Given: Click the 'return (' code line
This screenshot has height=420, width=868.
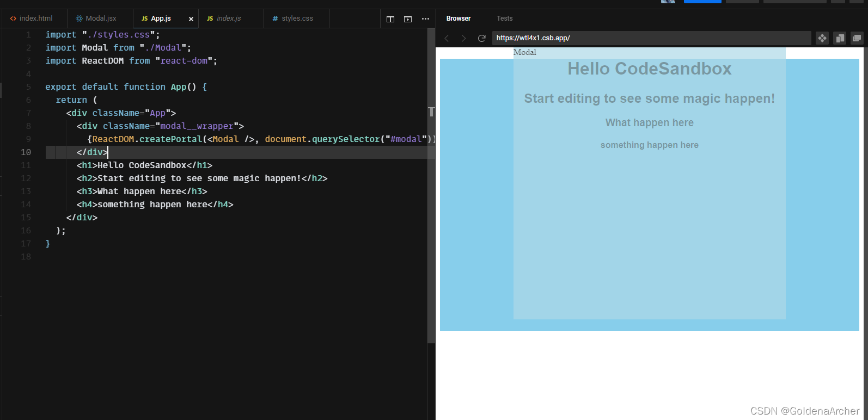Looking at the screenshot, I should 76,100.
